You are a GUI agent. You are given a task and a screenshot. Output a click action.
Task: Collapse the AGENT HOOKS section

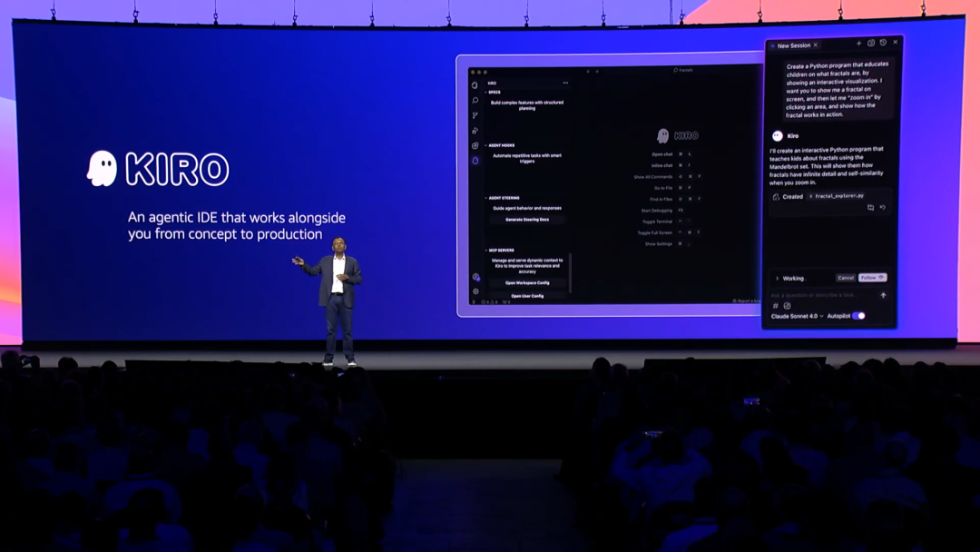tap(499, 145)
